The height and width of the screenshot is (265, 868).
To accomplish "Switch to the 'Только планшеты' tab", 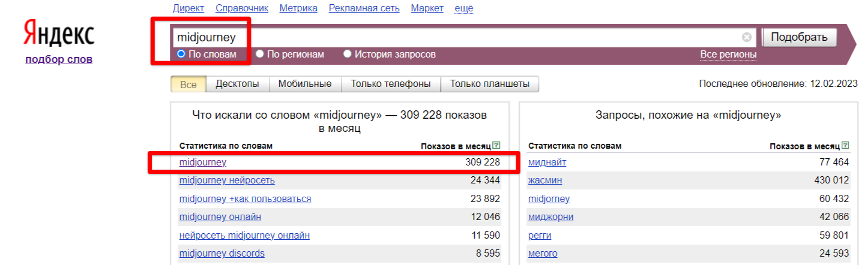I will point(490,84).
